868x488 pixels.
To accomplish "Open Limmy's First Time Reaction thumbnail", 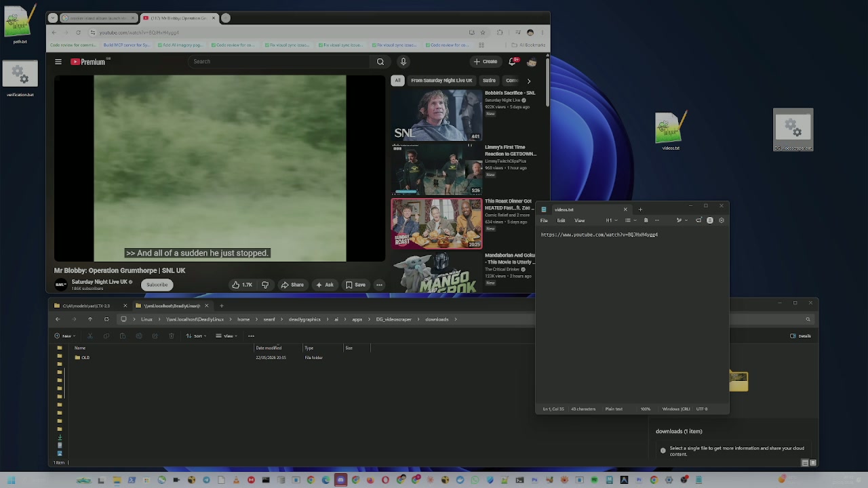I will (x=436, y=169).
